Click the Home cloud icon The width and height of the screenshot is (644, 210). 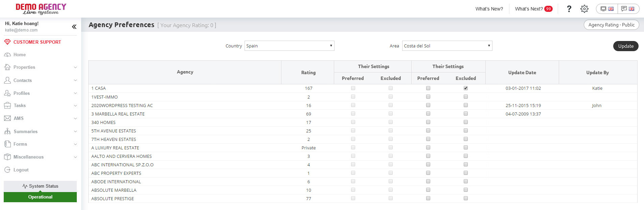pos(7,55)
